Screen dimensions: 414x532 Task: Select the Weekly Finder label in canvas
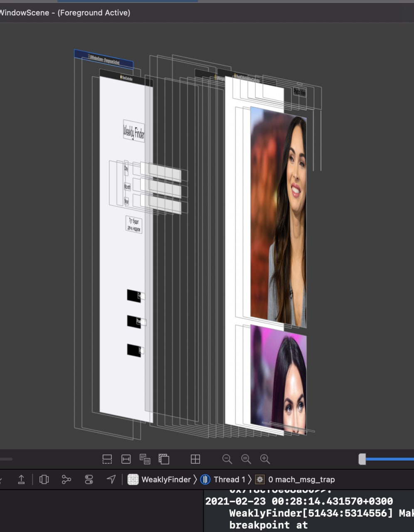pyautogui.click(x=134, y=131)
